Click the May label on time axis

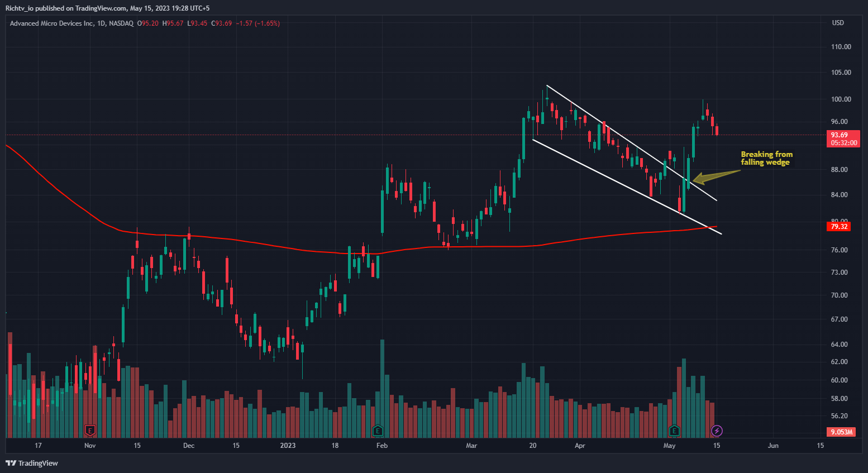pyautogui.click(x=669, y=446)
